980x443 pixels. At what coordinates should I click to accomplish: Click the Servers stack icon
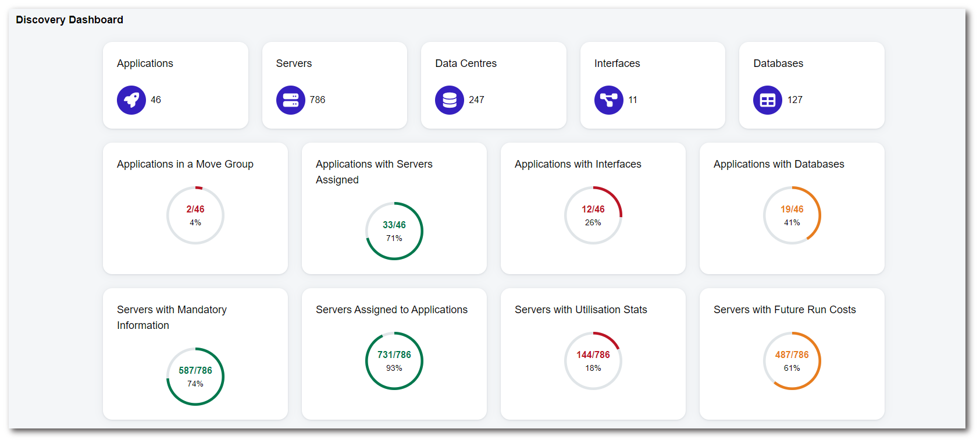click(290, 100)
